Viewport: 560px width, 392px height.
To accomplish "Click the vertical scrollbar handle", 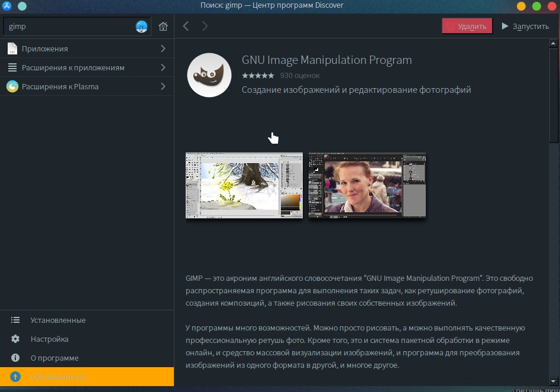I will [x=553, y=95].
